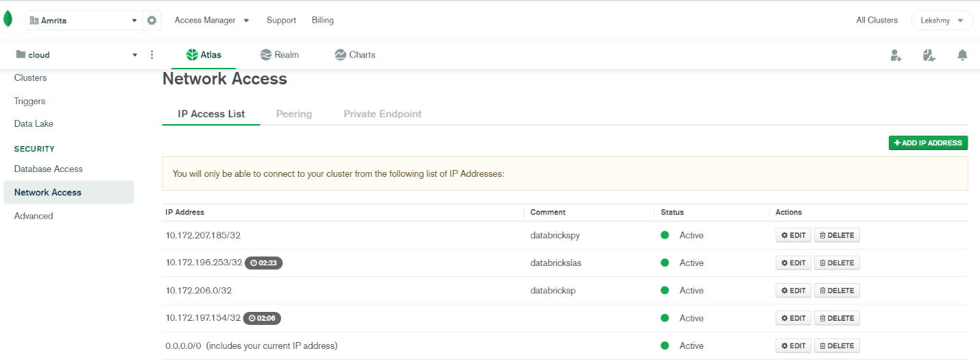Screen dimensions: 980x364
Task: Go to Database Access in sidebar
Action: pyautogui.click(x=49, y=169)
